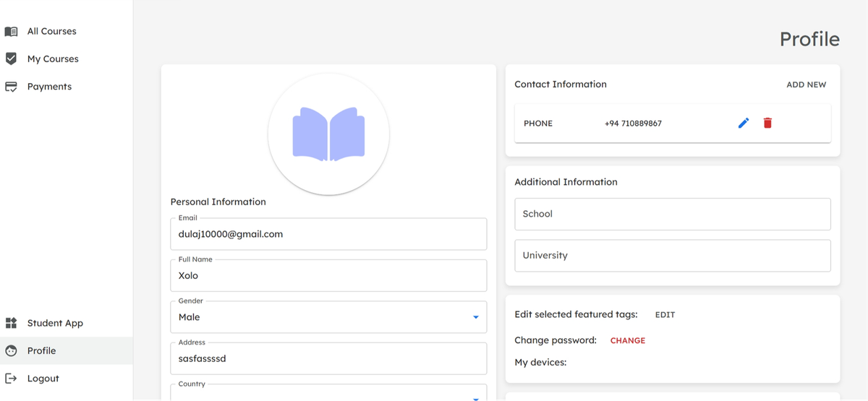This screenshot has height=401, width=868.
Task: Click the Personal Information heading
Action: (218, 202)
